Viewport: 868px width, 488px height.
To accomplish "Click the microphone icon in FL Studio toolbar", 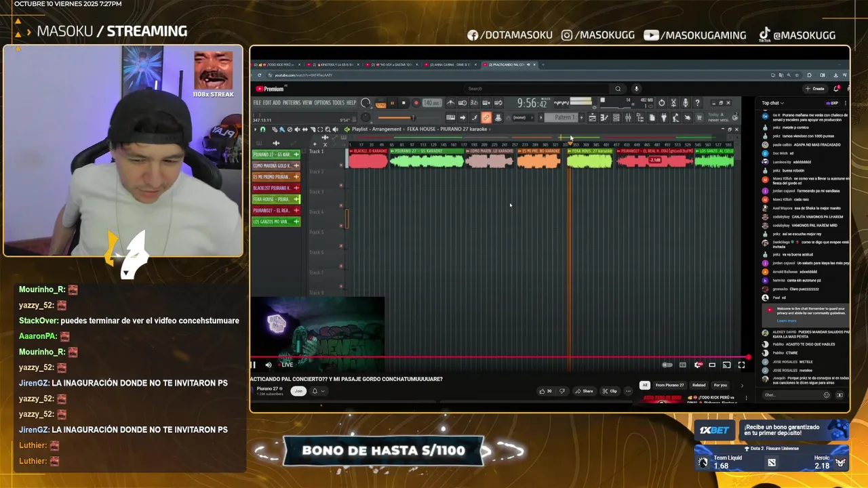I will [685, 102].
